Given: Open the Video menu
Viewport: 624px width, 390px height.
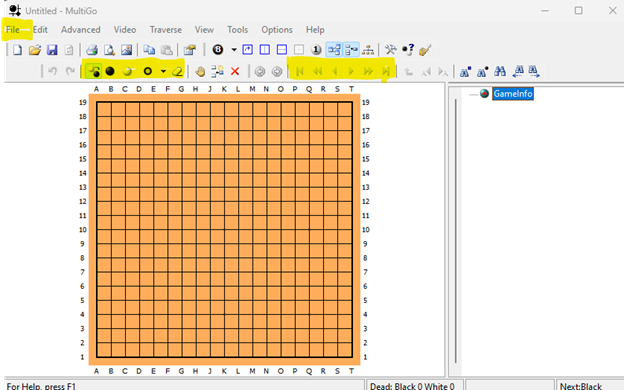Looking at the screenshot, I should [125, 30].
